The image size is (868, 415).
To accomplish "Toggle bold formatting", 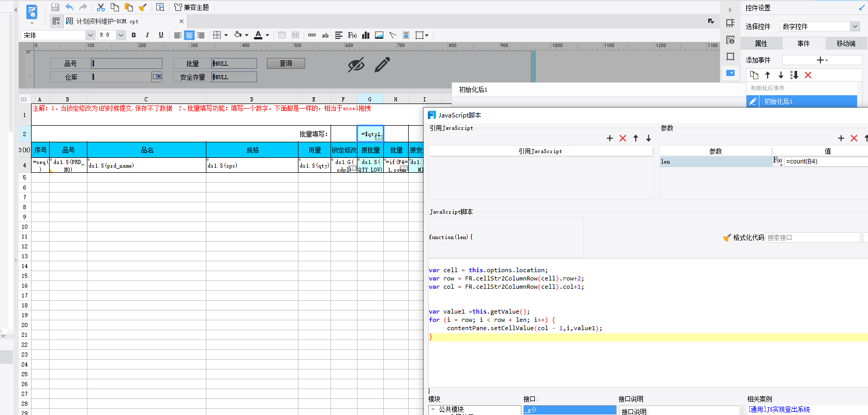I will 133,35.
